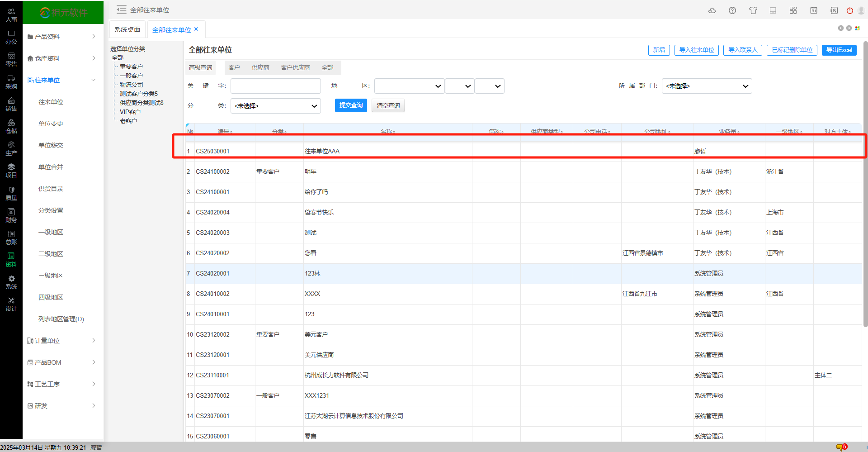
Task: Open the 仓储 module in the sidebar
Action: [x=11, y=126]
